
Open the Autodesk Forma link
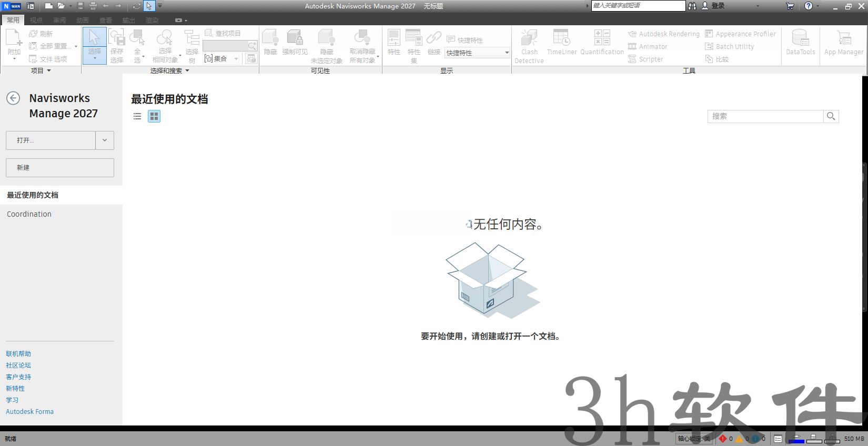point(29,412)
